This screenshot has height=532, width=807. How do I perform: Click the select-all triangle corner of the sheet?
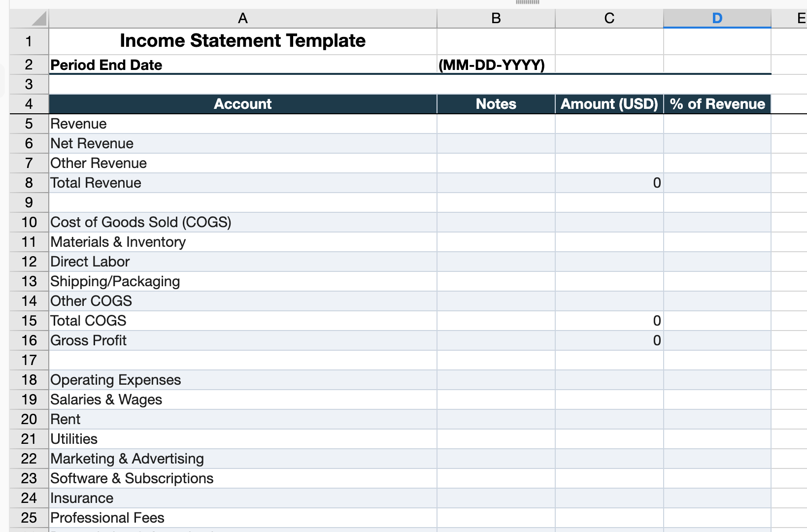(38, 19)
